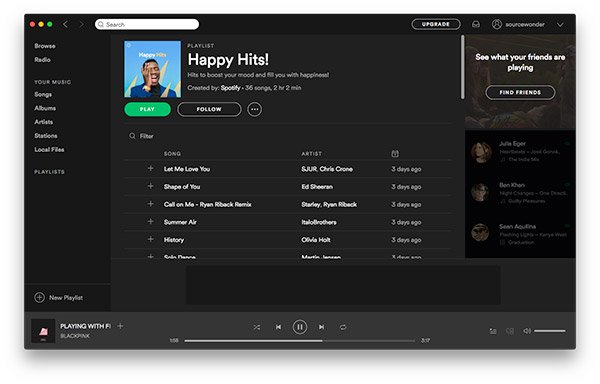
Task: Skip to next track
Action: click(x=321, y=327)
